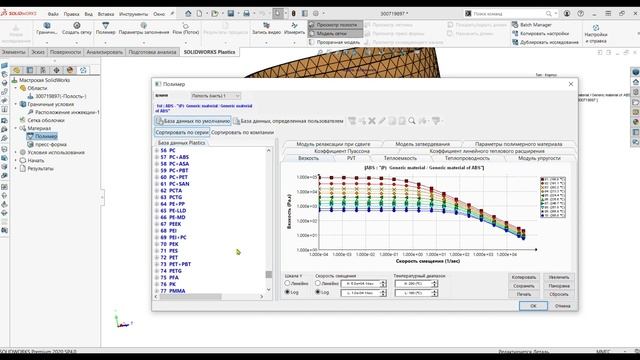Open the PropertyManager tab icon
The height and width of the screenshot is (360, 640).
point(30,70)
